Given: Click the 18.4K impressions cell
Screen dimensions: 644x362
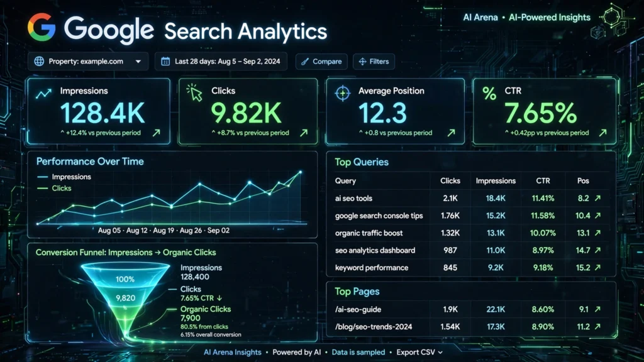Looking at the screenshot, I should [496, 198].
